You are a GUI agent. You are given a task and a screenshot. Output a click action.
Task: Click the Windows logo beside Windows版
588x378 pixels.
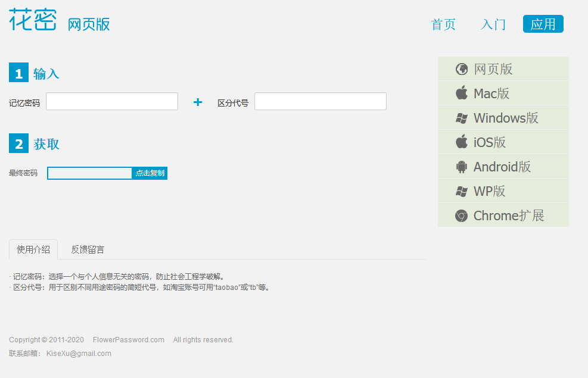tap(461, 118)
